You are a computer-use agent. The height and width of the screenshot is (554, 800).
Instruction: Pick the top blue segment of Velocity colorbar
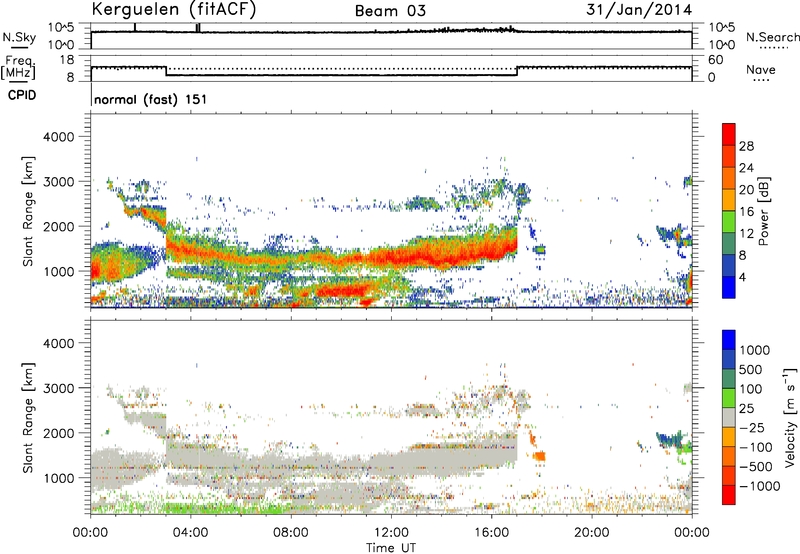point(729,340)
